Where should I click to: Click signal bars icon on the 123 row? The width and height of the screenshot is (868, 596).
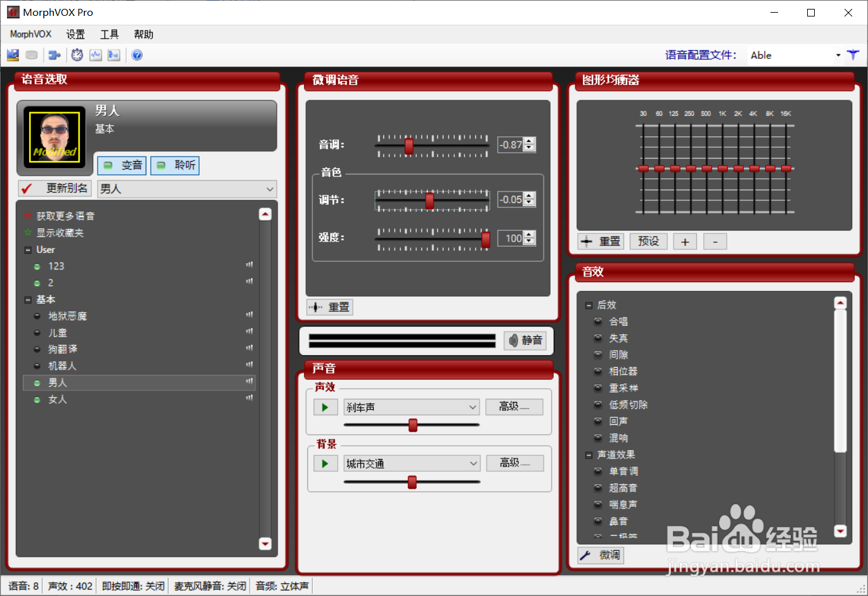coord(250,265)
